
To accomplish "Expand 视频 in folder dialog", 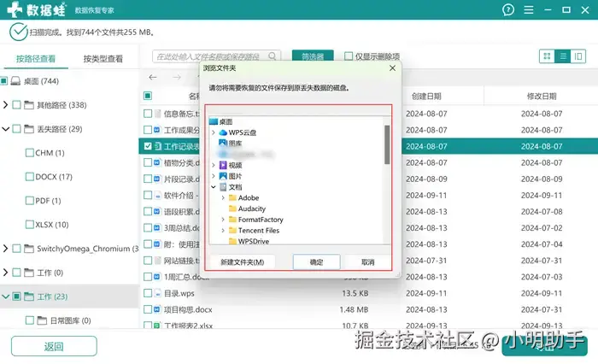I will click(x=214, y=165).
